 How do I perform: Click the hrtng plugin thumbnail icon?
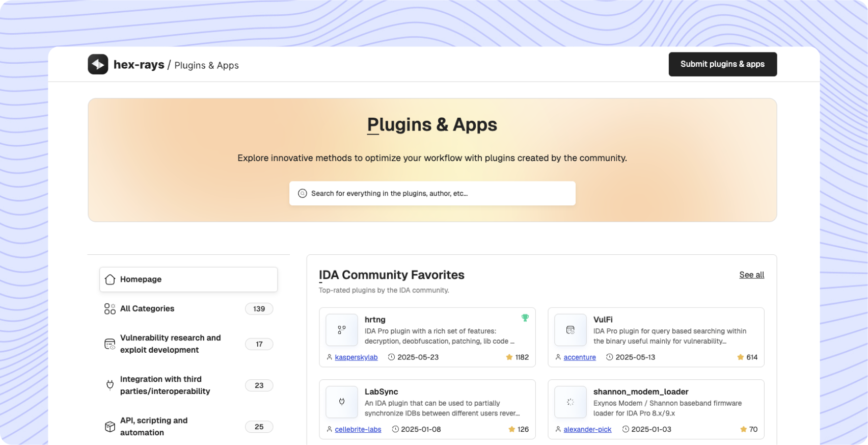pyautogui.click(x=341, y=330)
